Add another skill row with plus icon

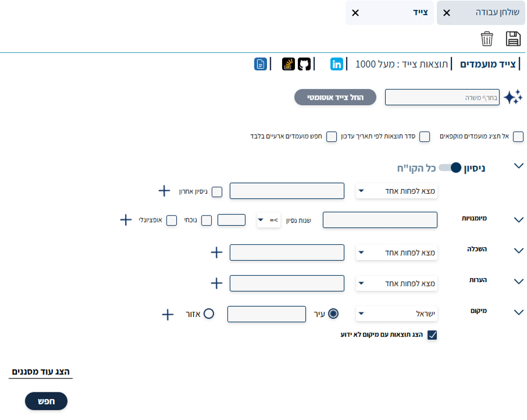point(126,220)
